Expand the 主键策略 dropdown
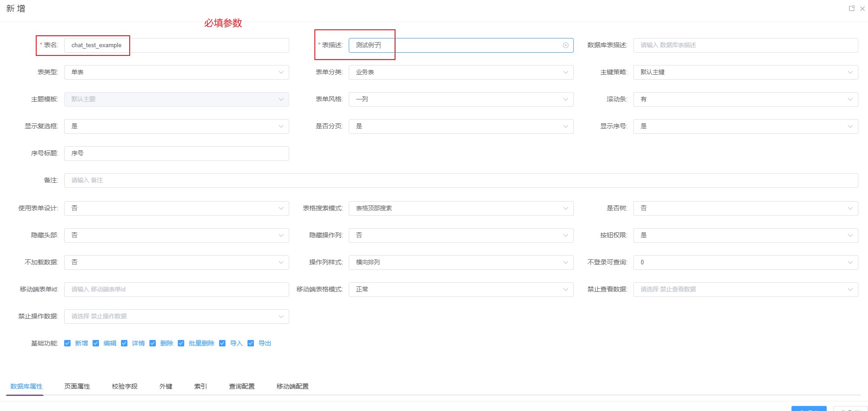Viewport: 868px width, 411px height. click(745, 72)
